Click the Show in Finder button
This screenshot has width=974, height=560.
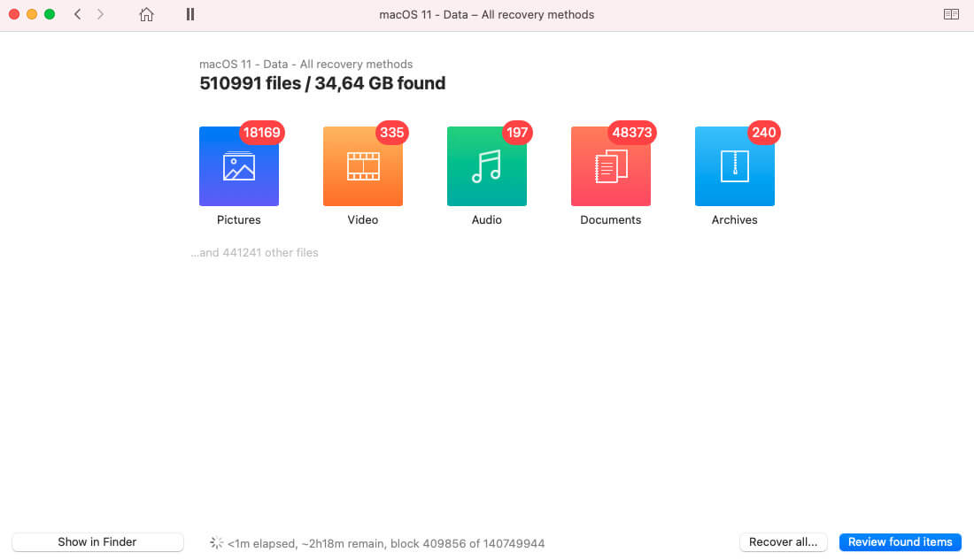97,542
